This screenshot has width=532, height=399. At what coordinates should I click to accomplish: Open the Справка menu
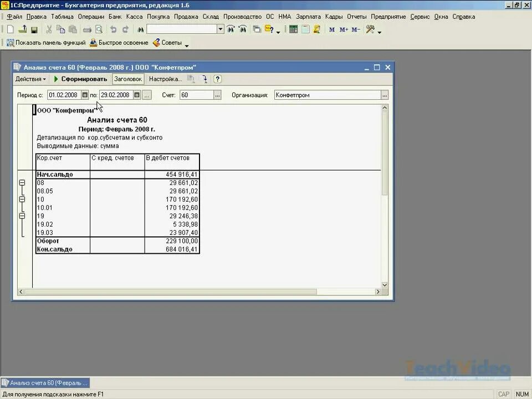[463, 17]
